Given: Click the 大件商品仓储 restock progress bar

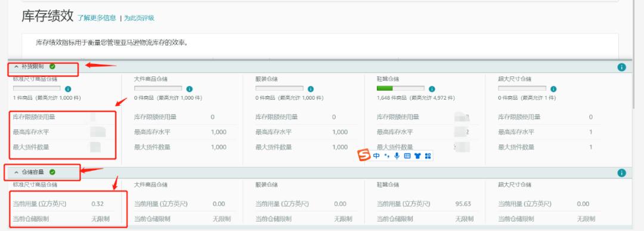Looking at the screenshot, I should [x=158, y=88].
